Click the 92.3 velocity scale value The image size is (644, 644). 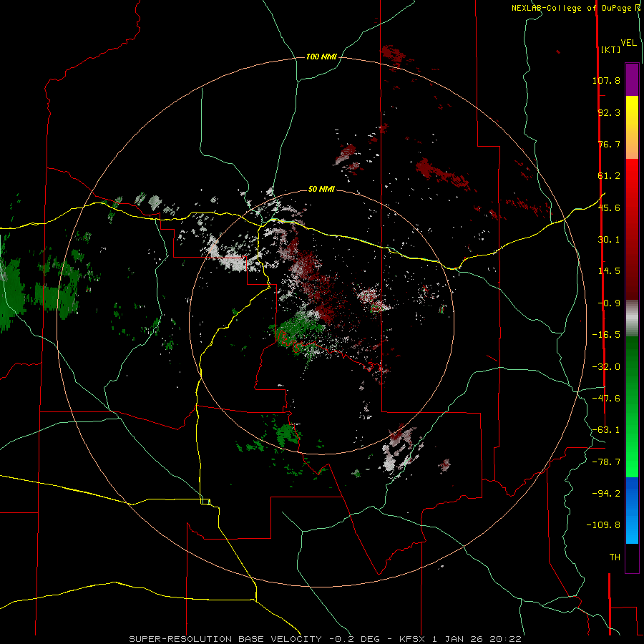pos(609,112)
